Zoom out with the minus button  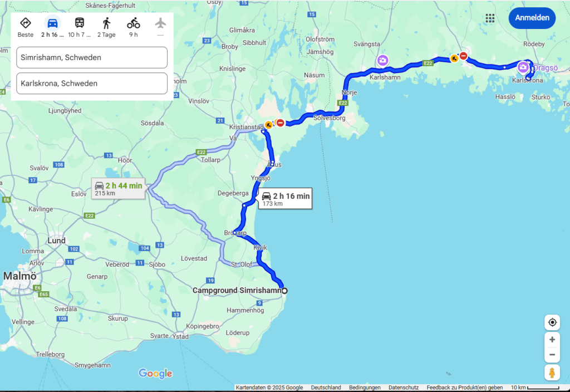(552, 355)
